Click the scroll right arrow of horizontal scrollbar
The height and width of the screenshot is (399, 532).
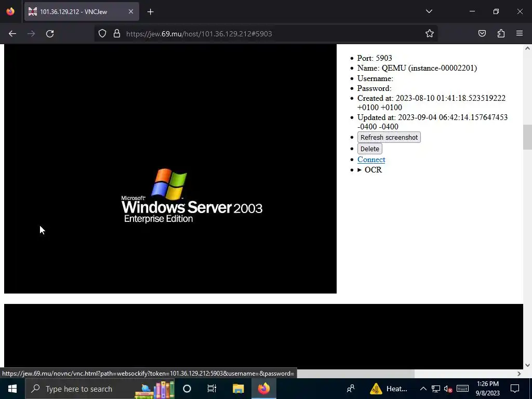point(519,374)
